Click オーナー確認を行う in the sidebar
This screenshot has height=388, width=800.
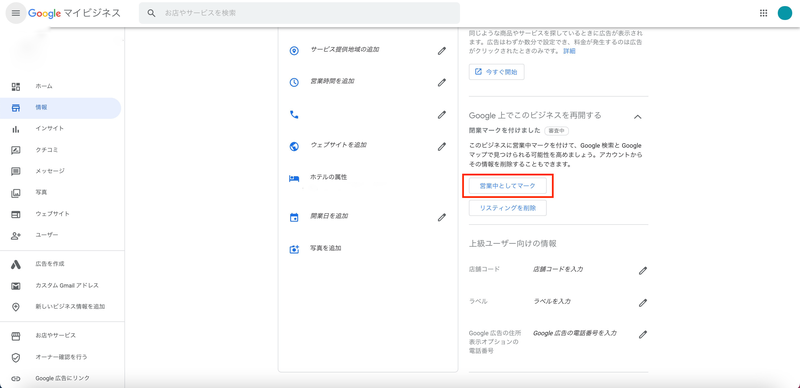61,357
